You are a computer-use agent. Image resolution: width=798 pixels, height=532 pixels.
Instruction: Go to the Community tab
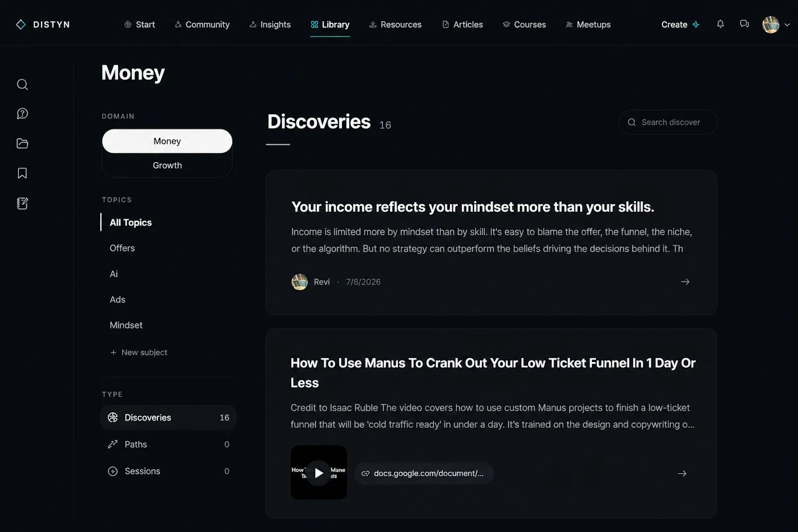point(202,24)
